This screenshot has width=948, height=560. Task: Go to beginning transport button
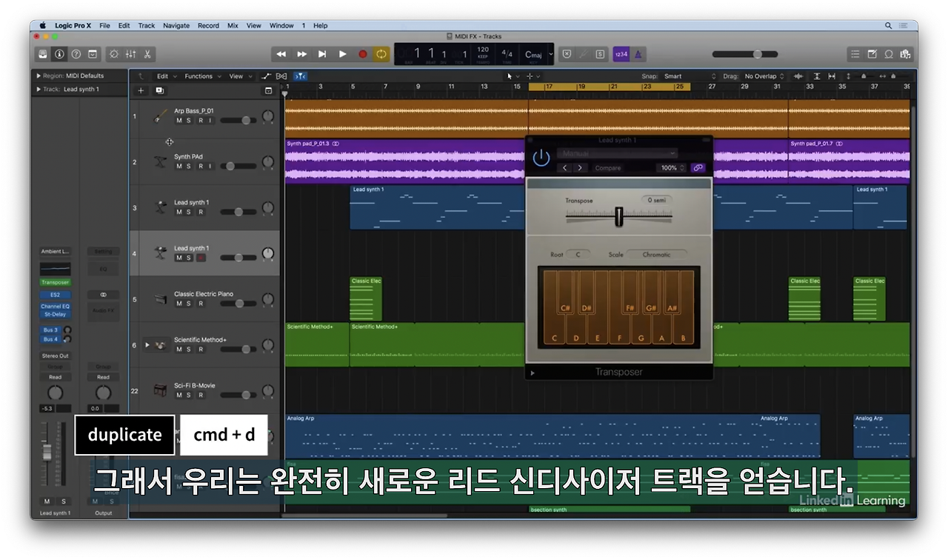click(x=322, y=54)
